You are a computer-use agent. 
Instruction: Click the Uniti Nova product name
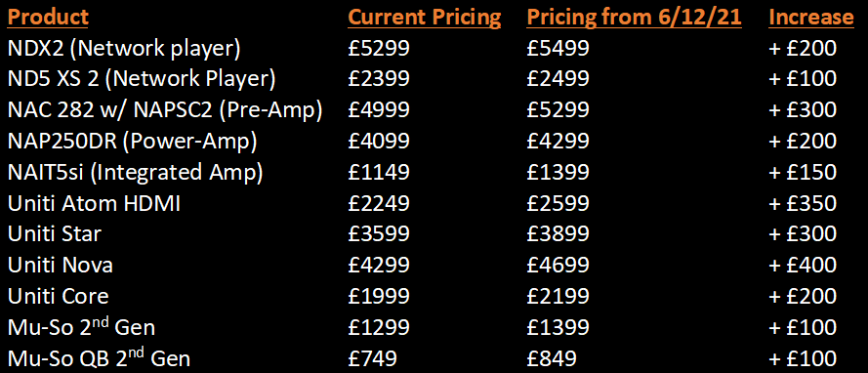(61, 266)
